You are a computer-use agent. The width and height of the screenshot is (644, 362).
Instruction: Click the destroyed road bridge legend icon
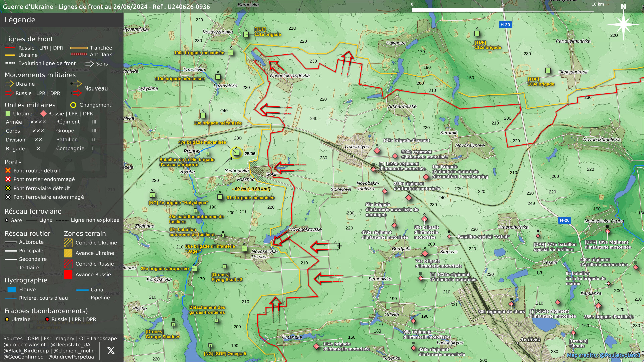pos(8,171)
